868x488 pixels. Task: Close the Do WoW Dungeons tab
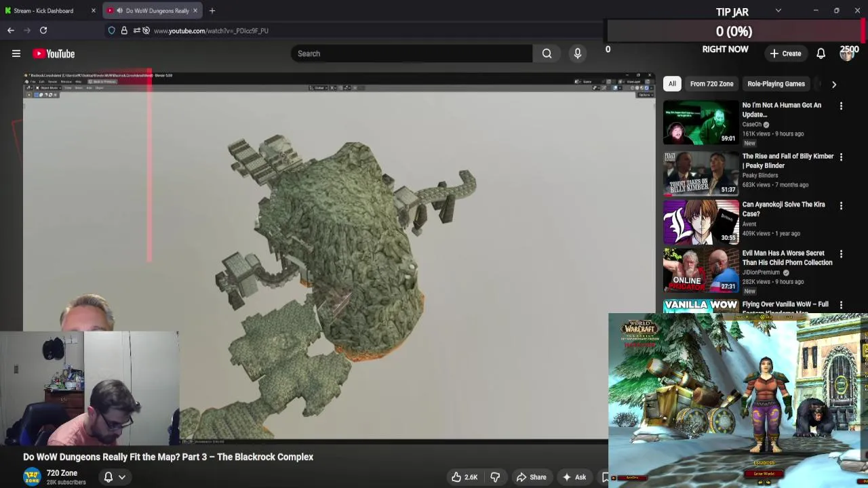pyautogui.click(x=195, y=11)
